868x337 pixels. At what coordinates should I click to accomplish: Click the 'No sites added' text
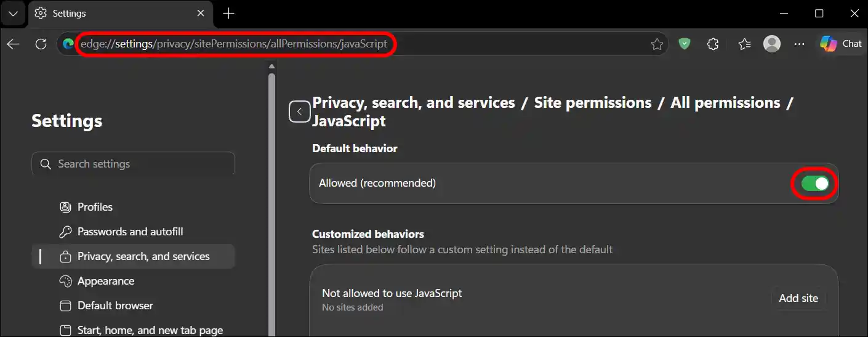click(x=353, y=307)
